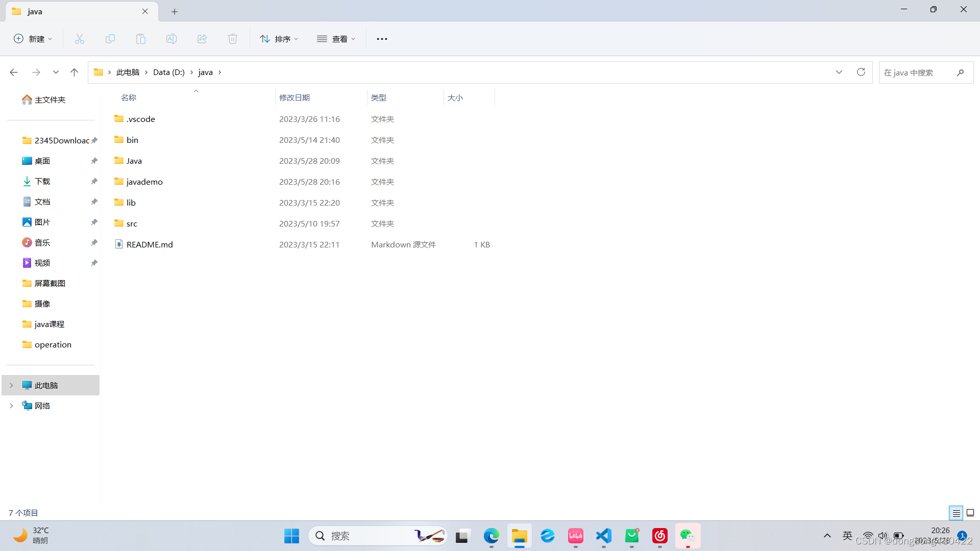Expand the 此电脑 tree node
The height and width of the screenshot is (551, 980).
[x=11, y=385]
